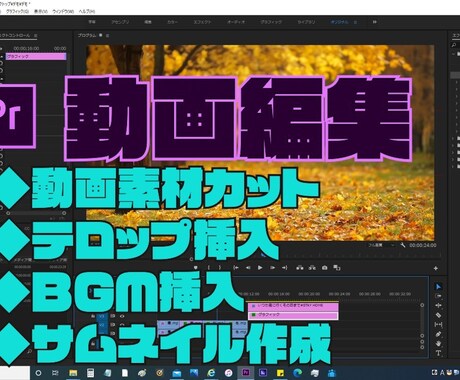The height and width of the screenshot is (380, 460).
Task: Open the Program monitor button editor plus
Action: point(436,268)
